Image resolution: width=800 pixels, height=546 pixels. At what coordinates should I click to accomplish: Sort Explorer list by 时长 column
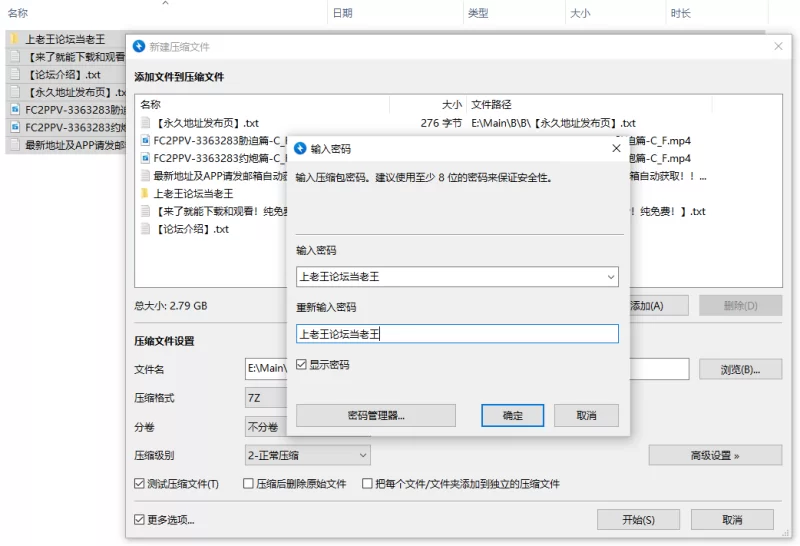[680, 13]
